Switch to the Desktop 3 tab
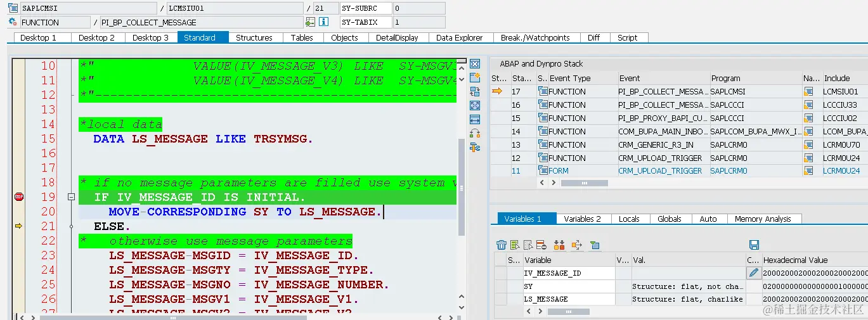This screenshot has height=320, width=868. coord(150,37)
